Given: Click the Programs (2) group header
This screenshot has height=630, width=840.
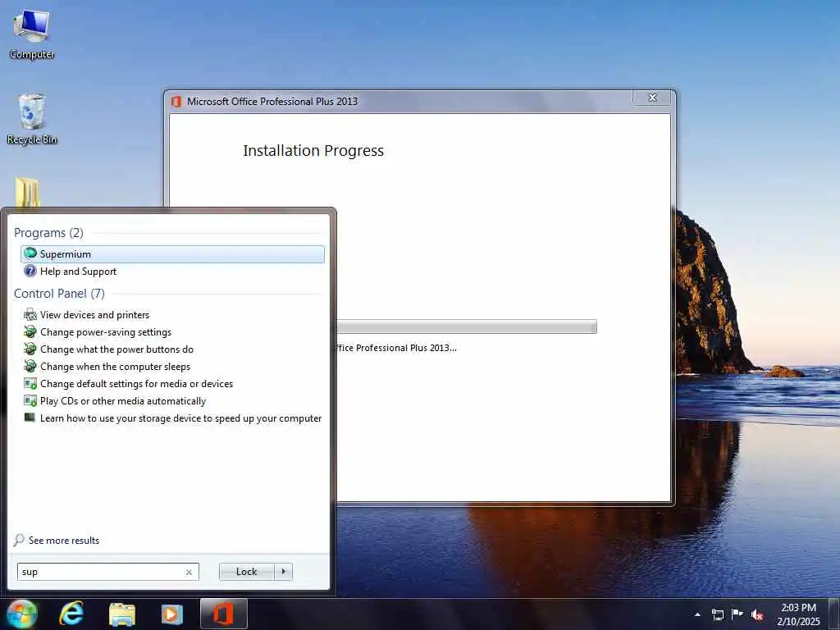Looking at the screenshot, I should pos(48,233).
